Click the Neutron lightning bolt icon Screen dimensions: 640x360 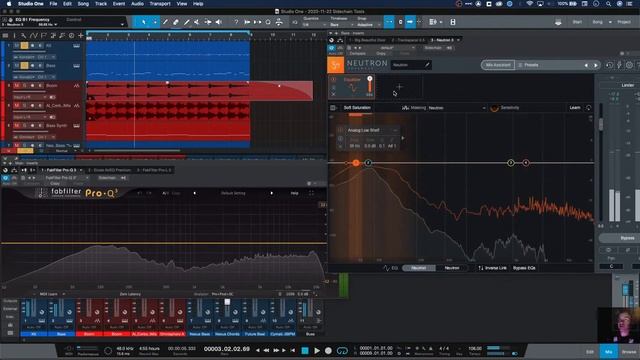620,65
